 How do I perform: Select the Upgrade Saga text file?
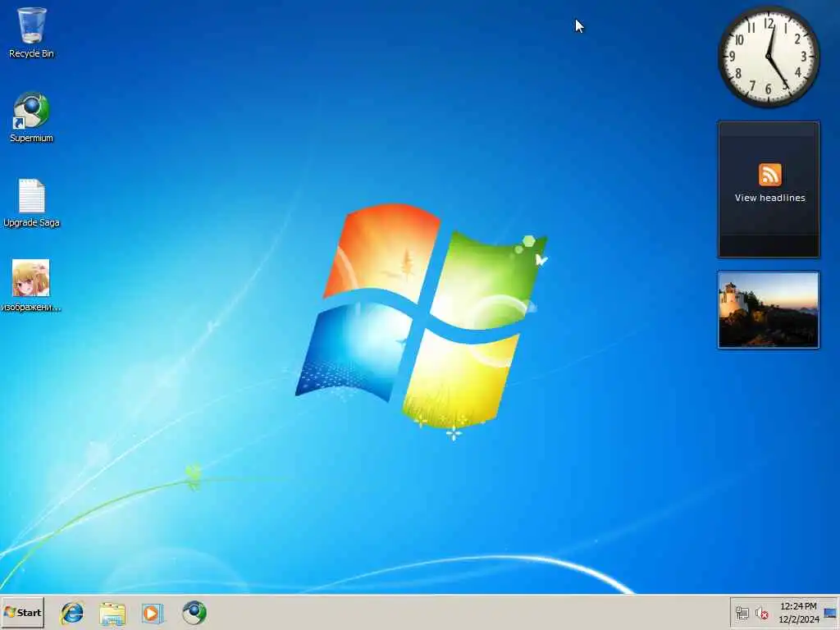click(32, 203)
